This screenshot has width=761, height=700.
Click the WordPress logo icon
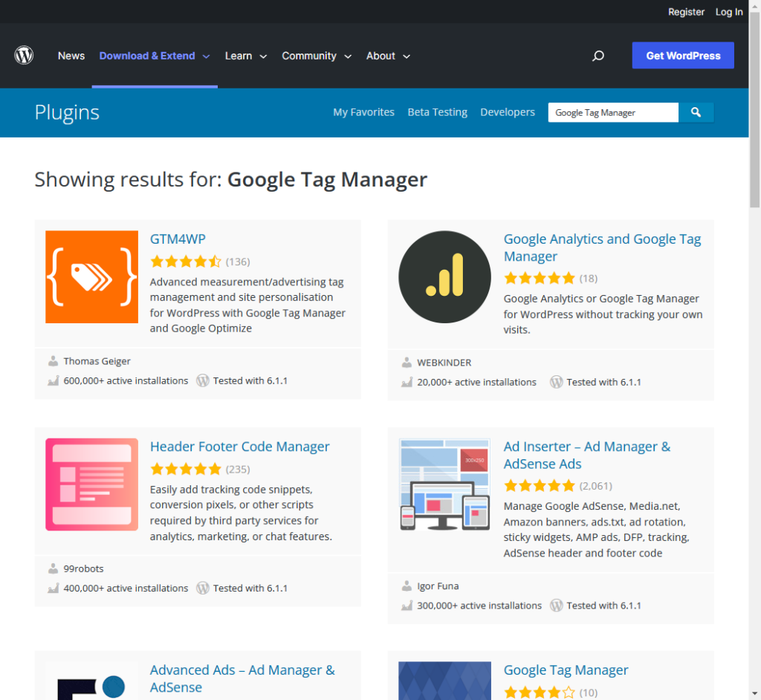(x=24, y=55)
